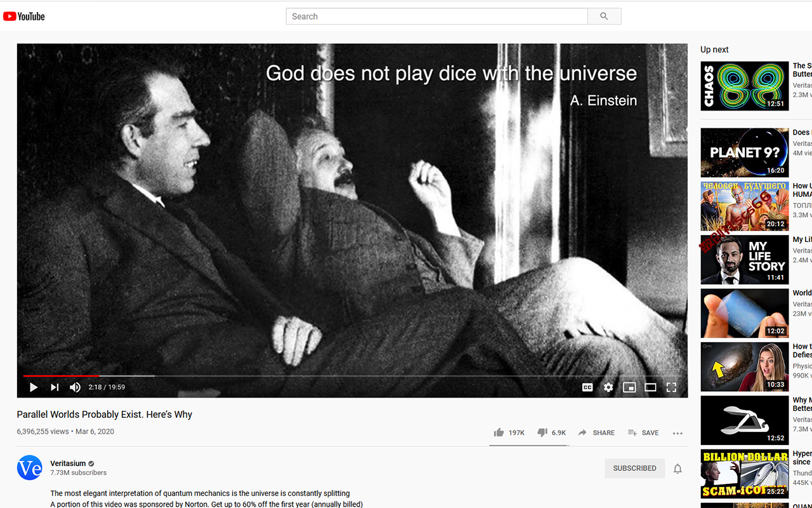Open the Veritasium channel name link

68,464
